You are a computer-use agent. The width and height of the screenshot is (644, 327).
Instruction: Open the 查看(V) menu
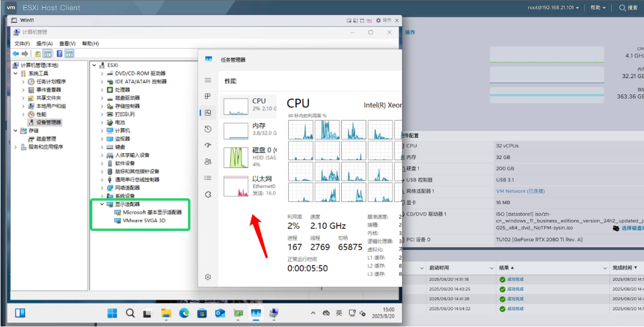(67, 44)
